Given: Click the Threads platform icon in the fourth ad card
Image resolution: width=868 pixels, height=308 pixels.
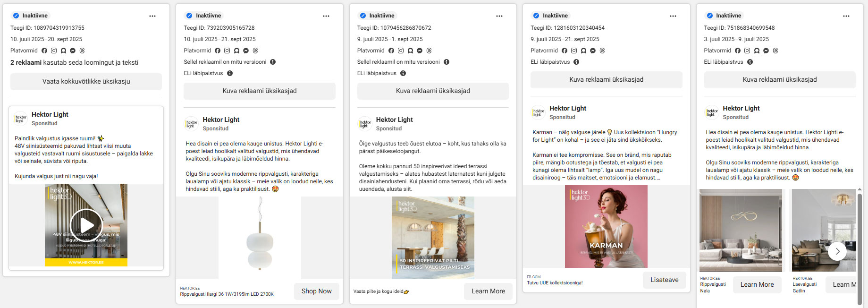Looking at the screenshot, I should (602, 51).
